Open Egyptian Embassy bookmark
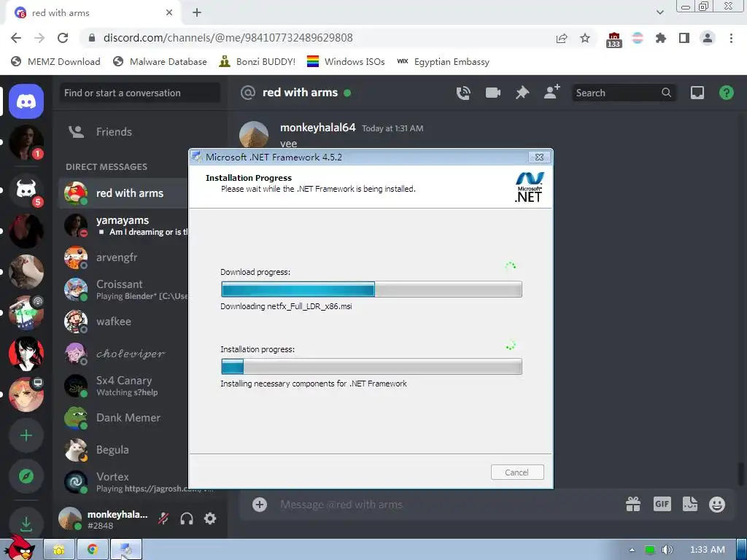This screenshot has width=747, height=560. point(443,61)
